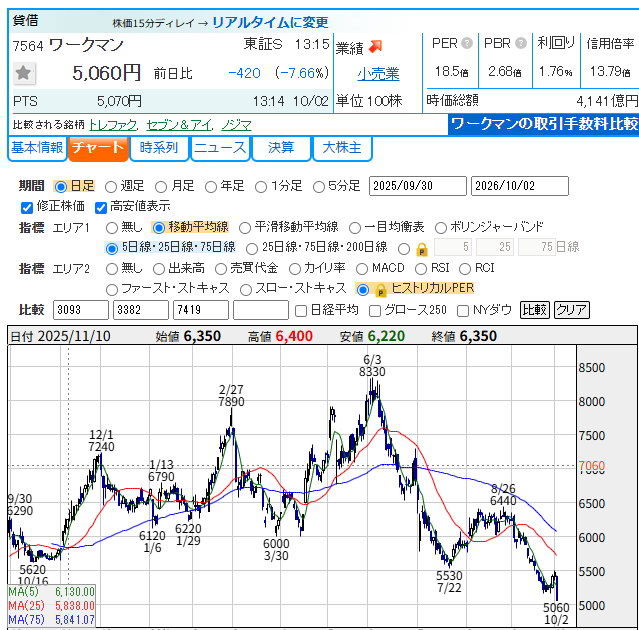
Task: Open the 時系列 tab
Action: (159, 148)
